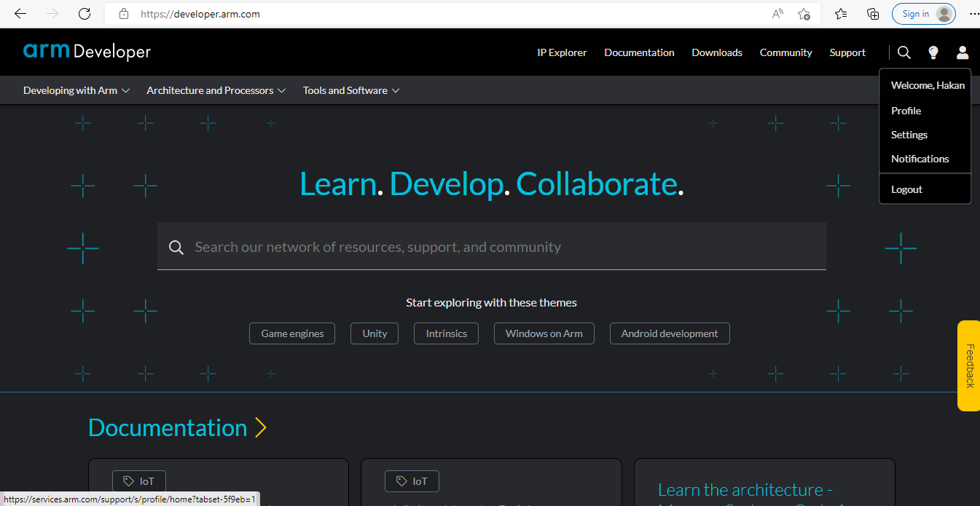This screenshot has width=980, height=506.
Task: Reload the page with refresh icon
Action: [85, 14]
